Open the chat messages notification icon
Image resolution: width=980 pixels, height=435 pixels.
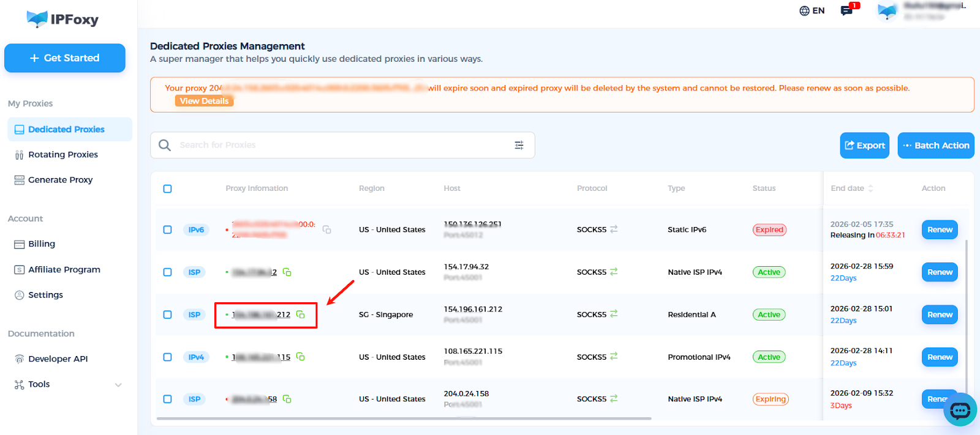[x=847, y=10]
